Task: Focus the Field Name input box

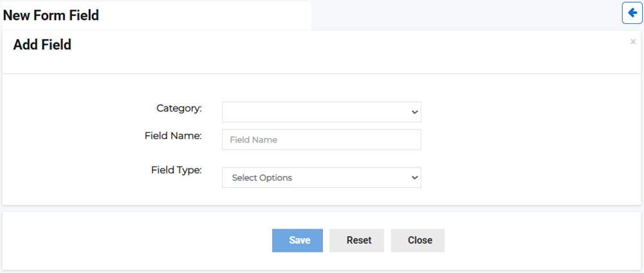Action: [x=322, y=140]
